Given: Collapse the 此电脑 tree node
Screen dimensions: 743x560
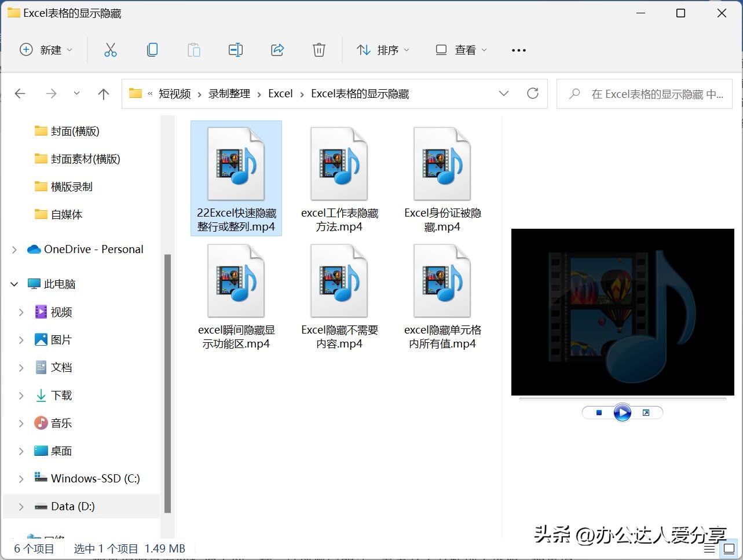Looking at the screenshot, I should point(13,284).
